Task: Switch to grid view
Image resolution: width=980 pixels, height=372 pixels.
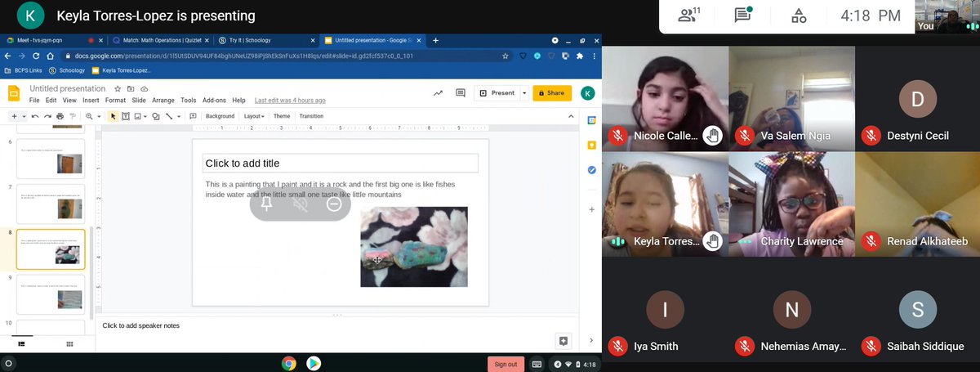Action: pos(69,344)
